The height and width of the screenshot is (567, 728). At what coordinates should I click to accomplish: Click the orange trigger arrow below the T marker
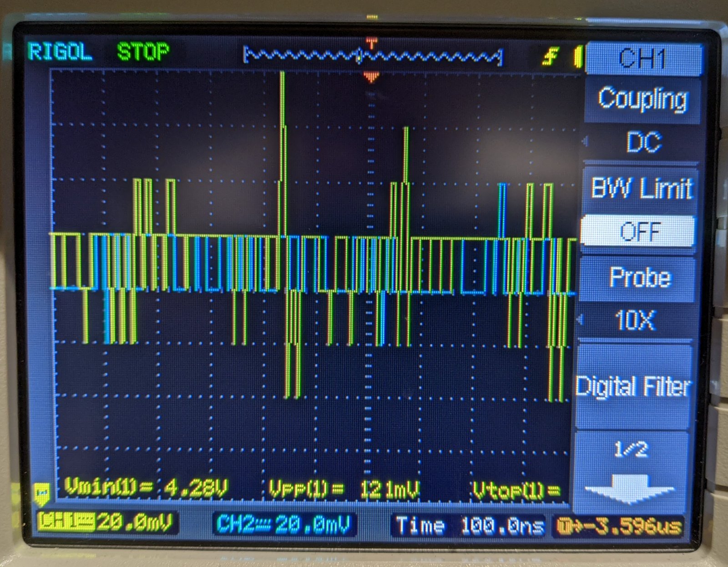[x=372, y=77]
